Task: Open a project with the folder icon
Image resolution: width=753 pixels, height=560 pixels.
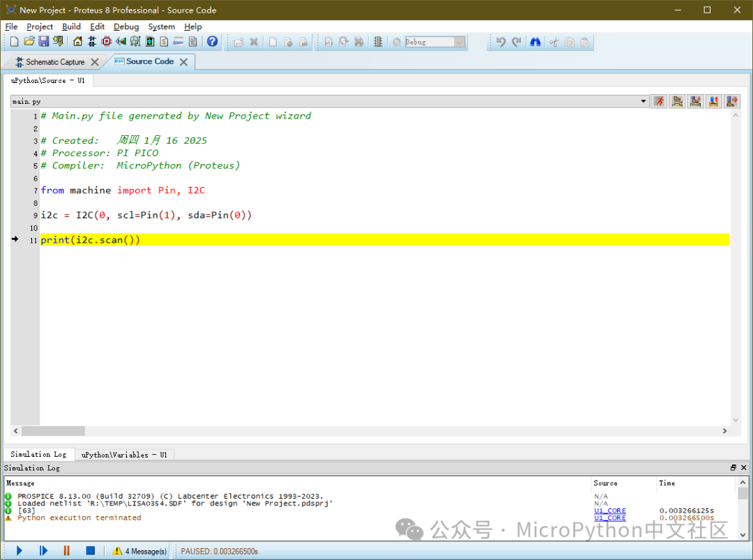Action: point(29,42)
